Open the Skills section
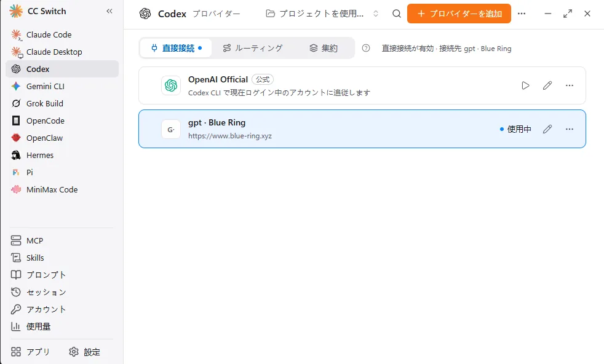The height and width of the screenshot is (364, 604). point(62,258)
